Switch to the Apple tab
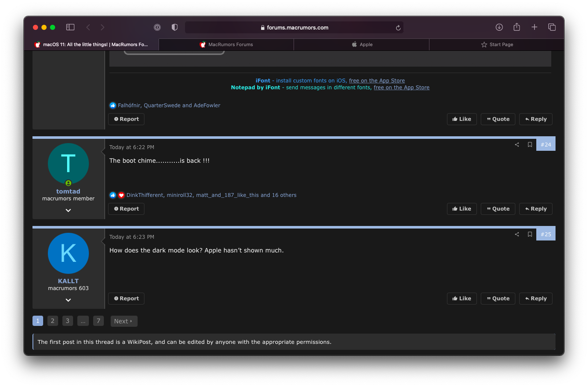Viewport: 588px width, 387px height. pyautogui.click(x=362, y=44)
